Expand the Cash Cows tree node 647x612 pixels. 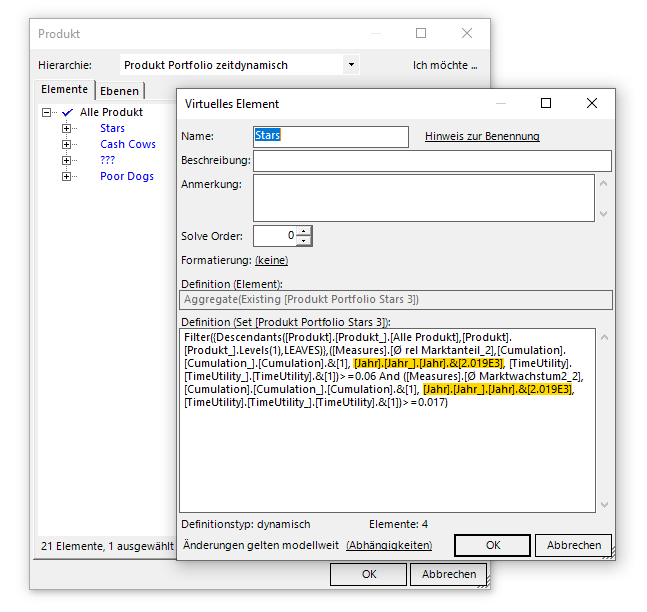pos(67,144)
